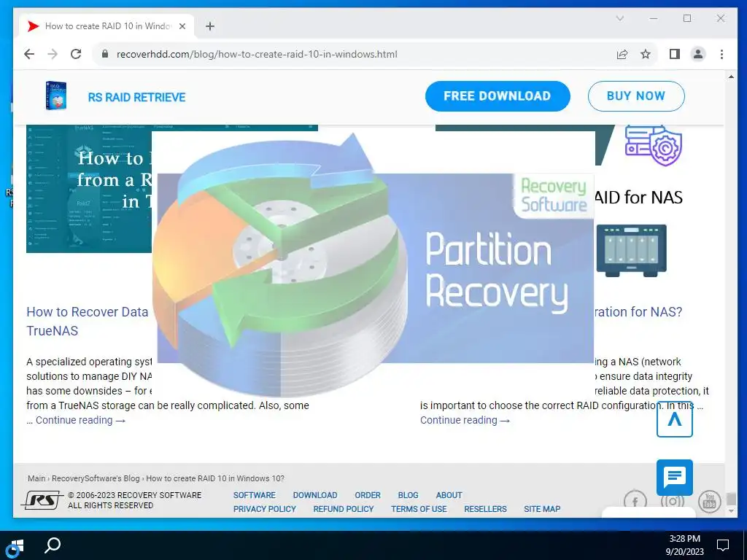Open the RESELLERS footer link
The image size is (747, 560).
[x=485, y=509]
